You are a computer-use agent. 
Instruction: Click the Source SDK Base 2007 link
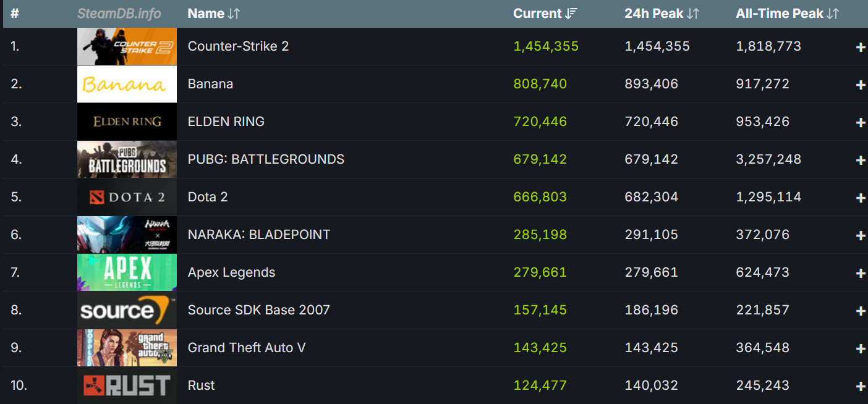pyautogui.click(x=258, y=310)
